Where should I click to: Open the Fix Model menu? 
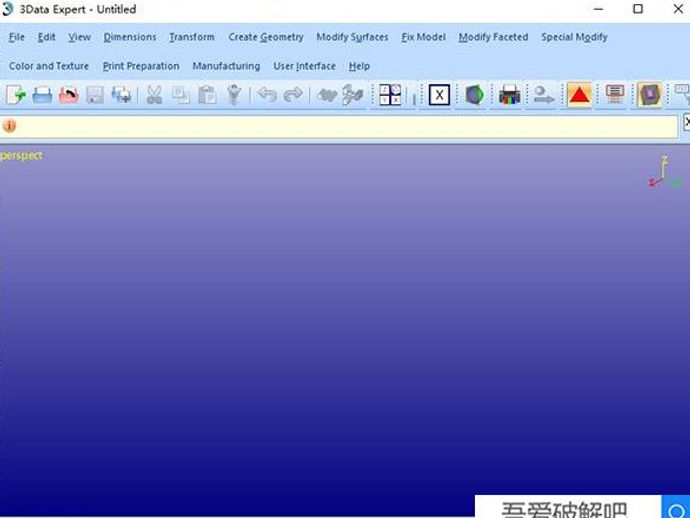click(x=424, y=37)
